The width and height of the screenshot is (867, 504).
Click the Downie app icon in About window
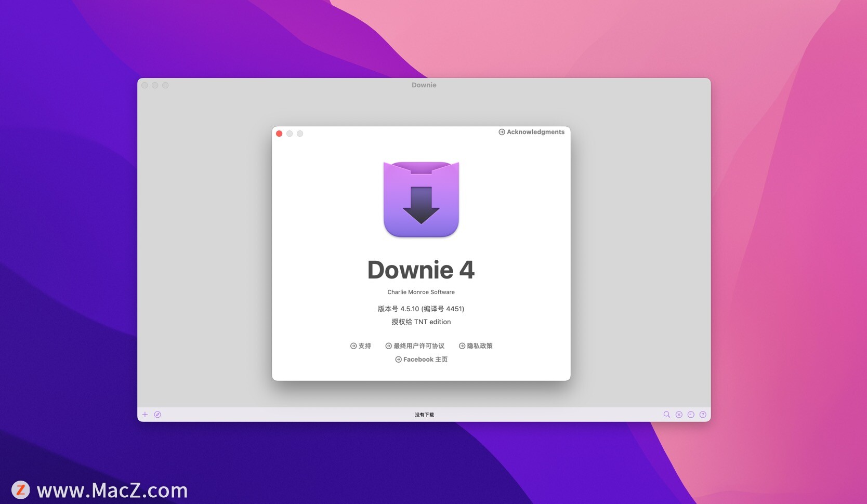coord(421,200)
